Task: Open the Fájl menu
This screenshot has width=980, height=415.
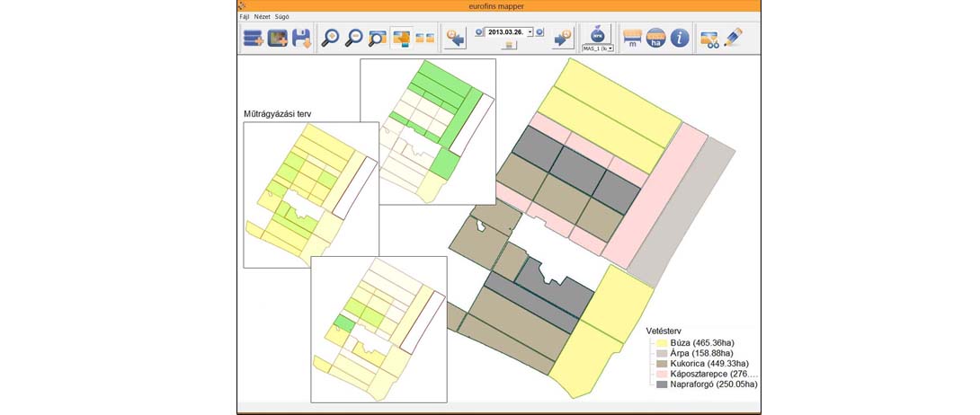Action: (x=245, y=16)
